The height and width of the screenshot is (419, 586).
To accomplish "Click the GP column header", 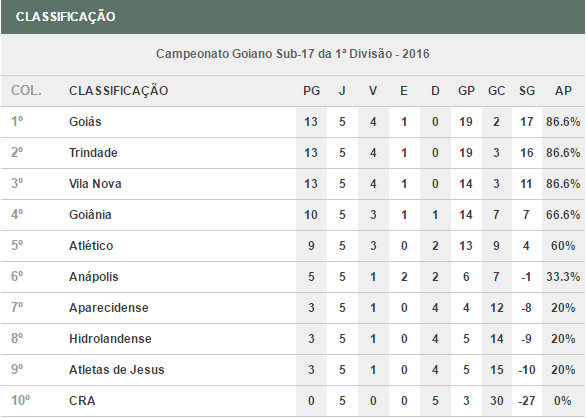I will pyautogui.click(x=466, y=91).
